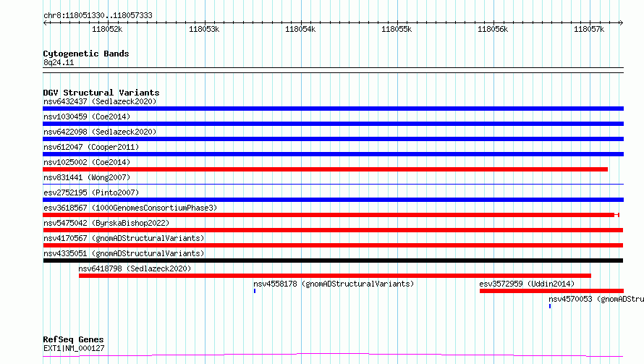Click the red bar under nsv5475042
Screen dimensions: 644x364
[x=333, y=230]
